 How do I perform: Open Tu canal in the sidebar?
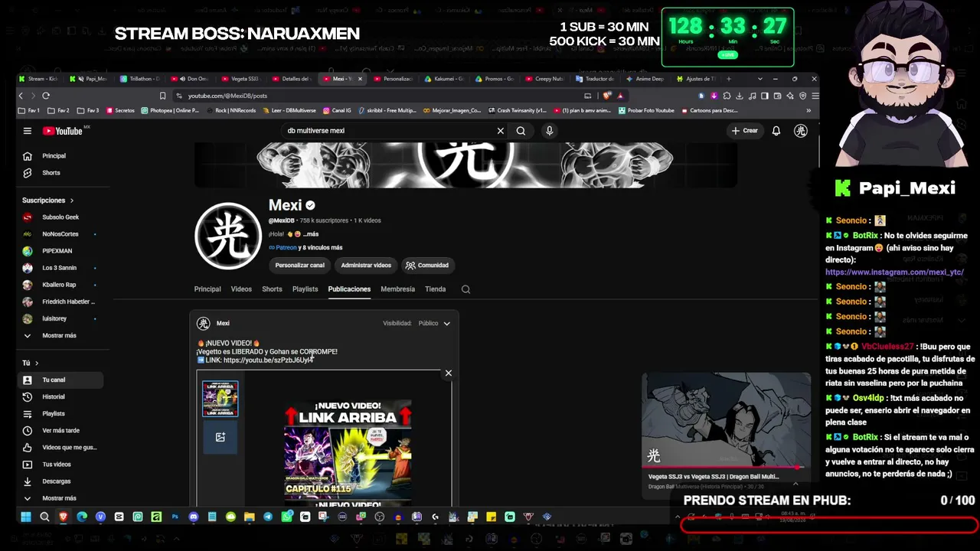tap(61, 380)
